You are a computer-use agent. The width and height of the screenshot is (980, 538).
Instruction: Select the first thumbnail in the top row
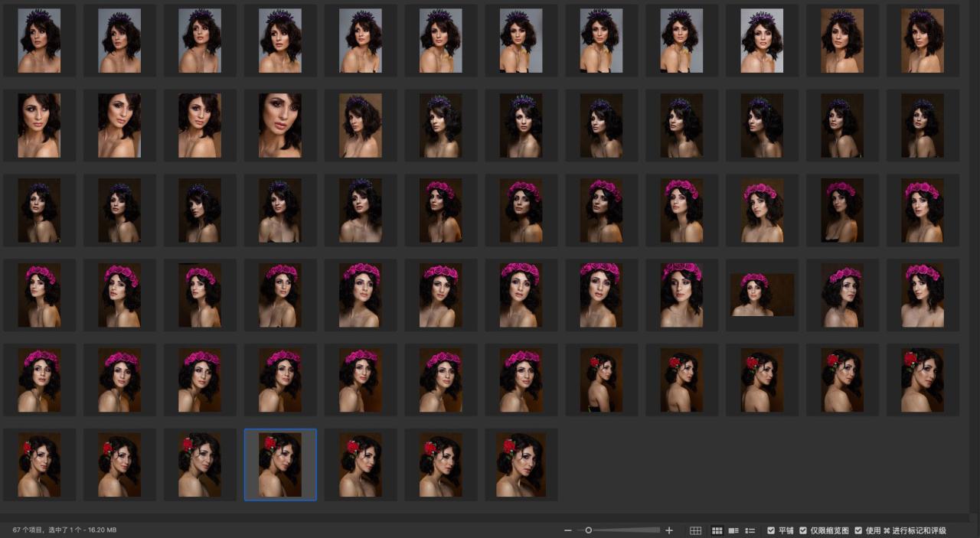39,41
